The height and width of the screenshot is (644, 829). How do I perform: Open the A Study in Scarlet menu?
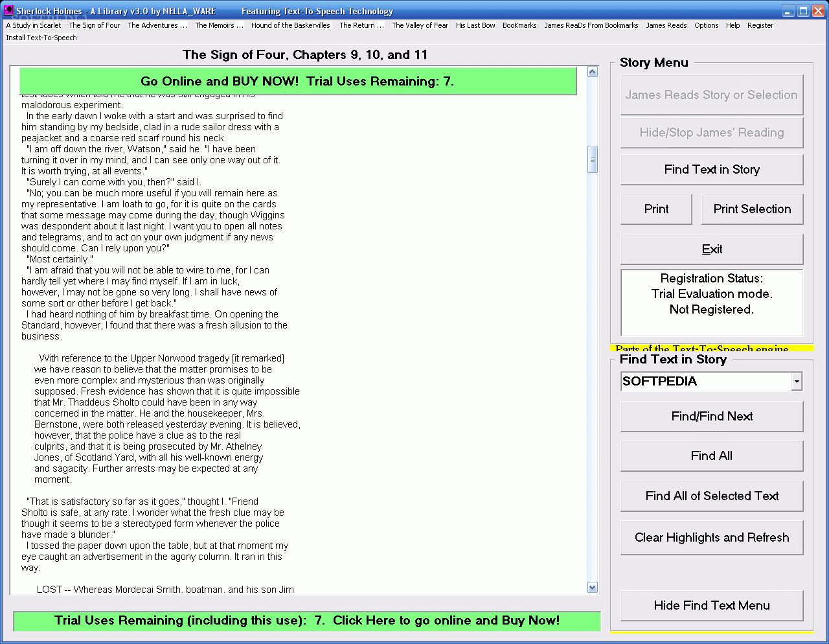pyautogui.click(x=34, y=25)
